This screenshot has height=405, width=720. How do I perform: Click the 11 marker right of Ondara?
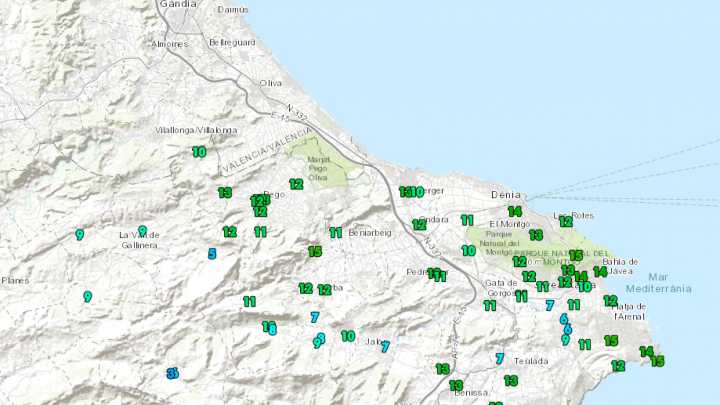tap(467, 220)
